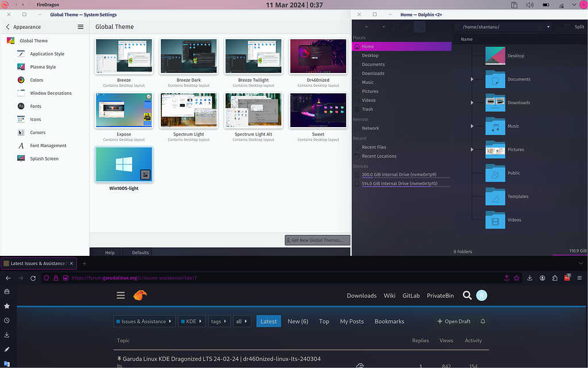Open the clipboard icon in system tray
588x368 pixels.
click(514, 5)
